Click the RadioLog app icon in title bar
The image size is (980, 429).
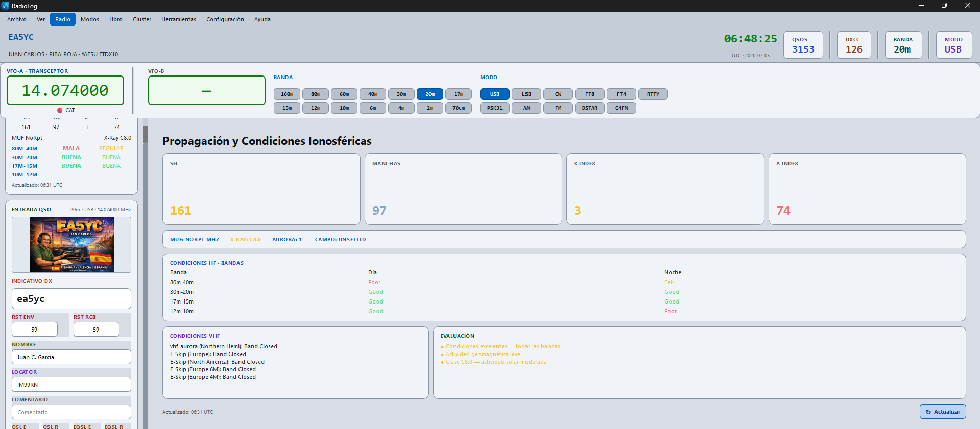point(5,6)
